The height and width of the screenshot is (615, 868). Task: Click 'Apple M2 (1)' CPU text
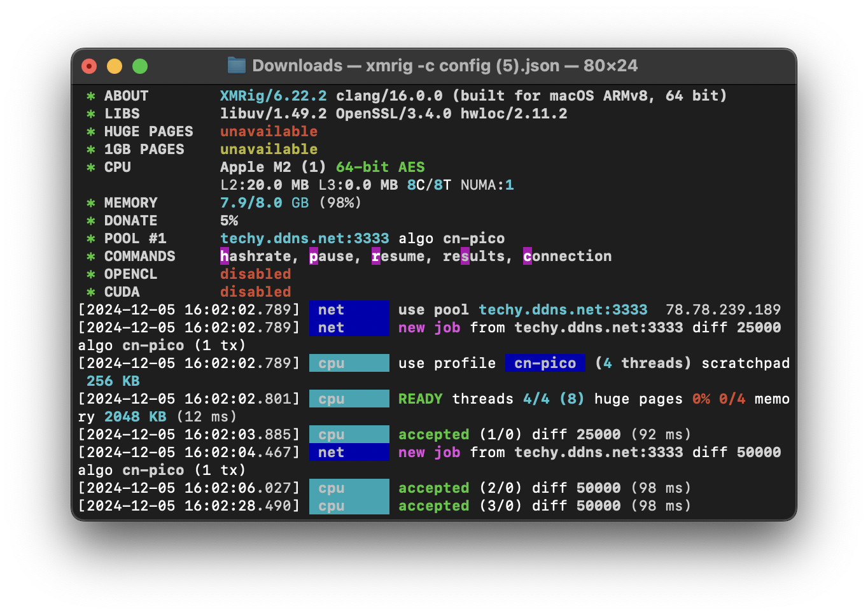(x=274, y=167)
